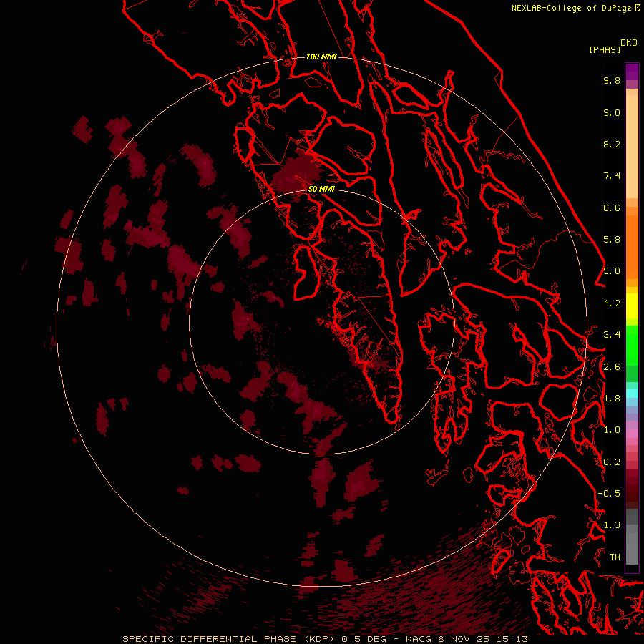Pick the cyan color bar segment
644x644 pixels.
(632, 394)
